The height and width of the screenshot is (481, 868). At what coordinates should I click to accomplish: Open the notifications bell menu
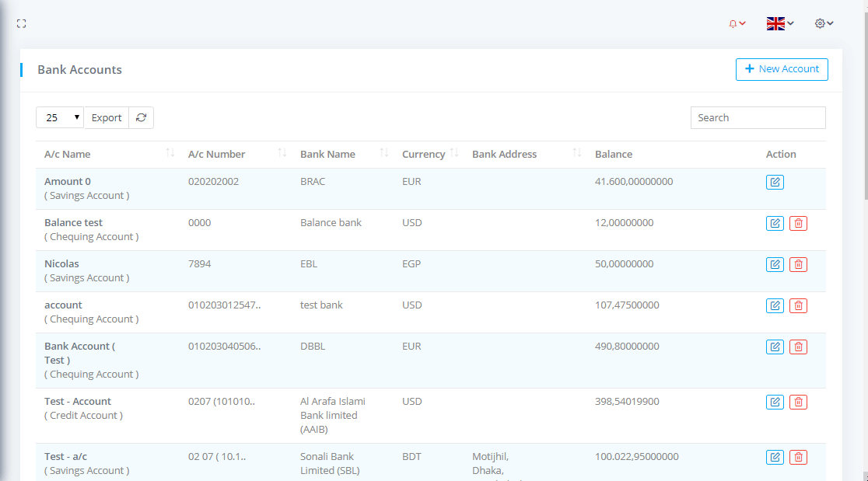coord(737,24)
